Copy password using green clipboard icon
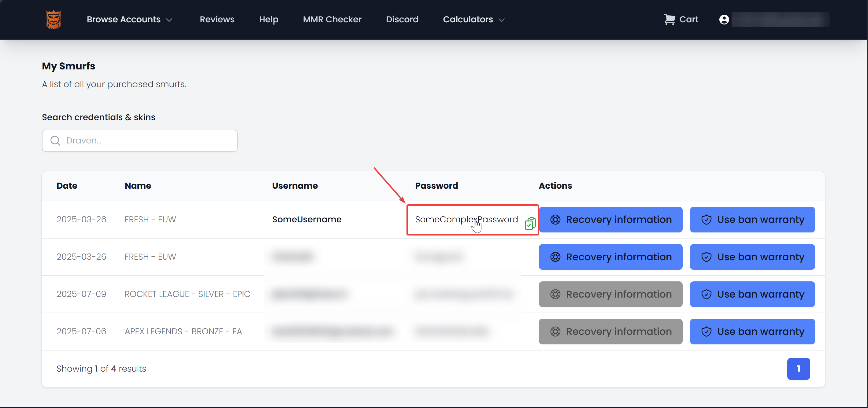Image resolution: width=868 pixels, height=408 pixels. [530, 223]
